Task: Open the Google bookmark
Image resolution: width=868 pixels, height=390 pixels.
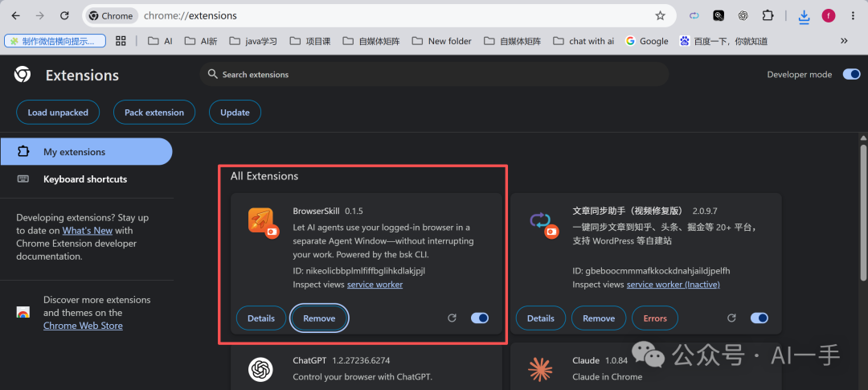Action: point(647,40)
